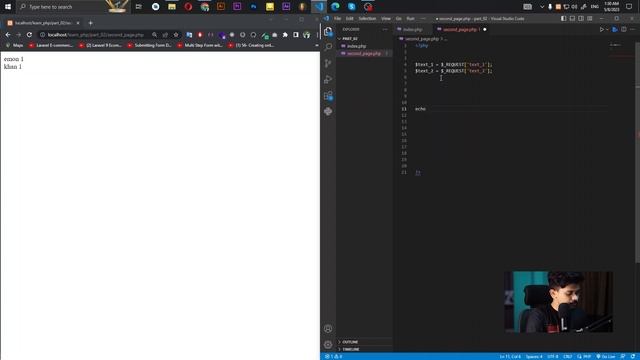Click the errors and warnings status bar item

click(333, 357)
